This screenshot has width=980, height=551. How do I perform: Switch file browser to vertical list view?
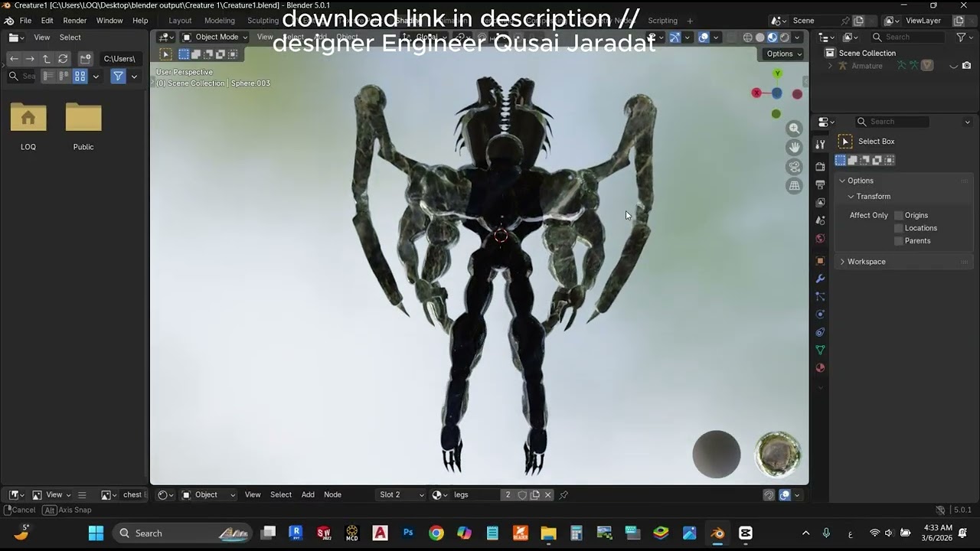[48, 77]
